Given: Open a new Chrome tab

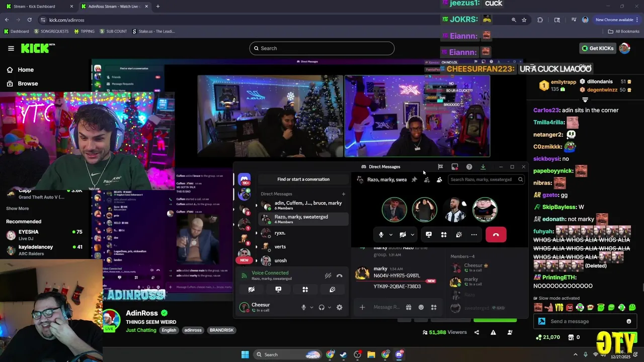Looking at the screenshot, I should (x=158, y=7).
